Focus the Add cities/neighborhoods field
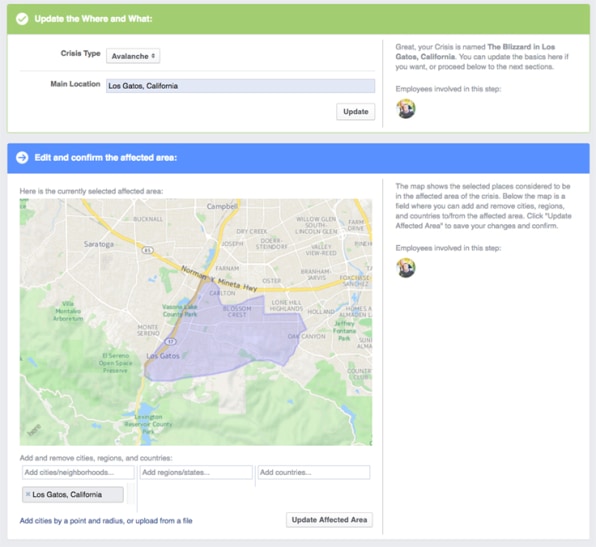596x547 pixels. (x=78, y=472)
